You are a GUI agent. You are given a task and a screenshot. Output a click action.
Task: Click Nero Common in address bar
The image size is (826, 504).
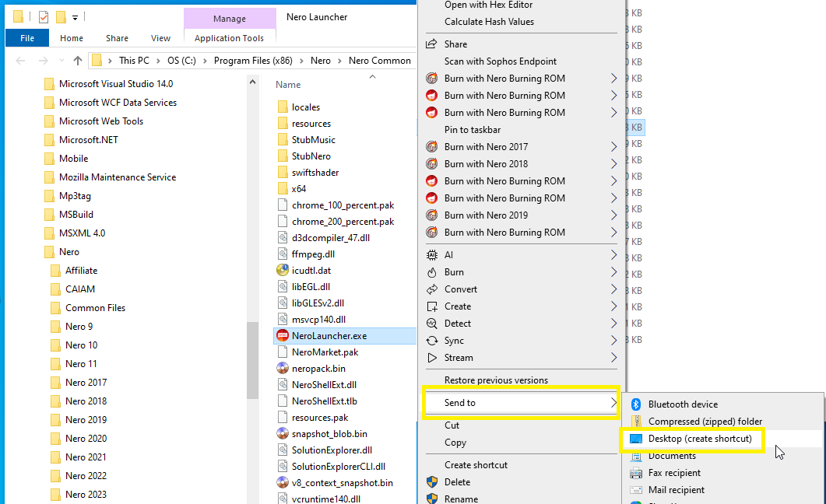pyautogui.click(x=379, y=61)
